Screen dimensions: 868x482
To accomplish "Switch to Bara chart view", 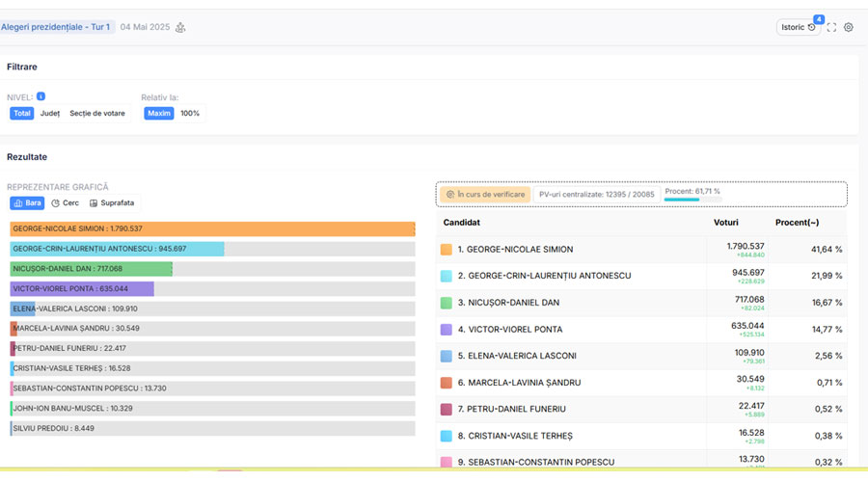I will pos(28,203).
